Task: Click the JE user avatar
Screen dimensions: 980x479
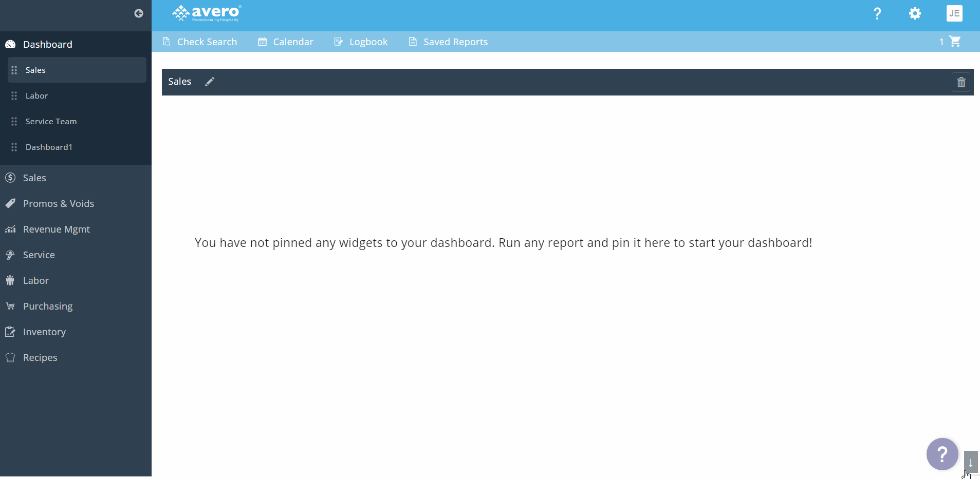Action: [954, 13]
